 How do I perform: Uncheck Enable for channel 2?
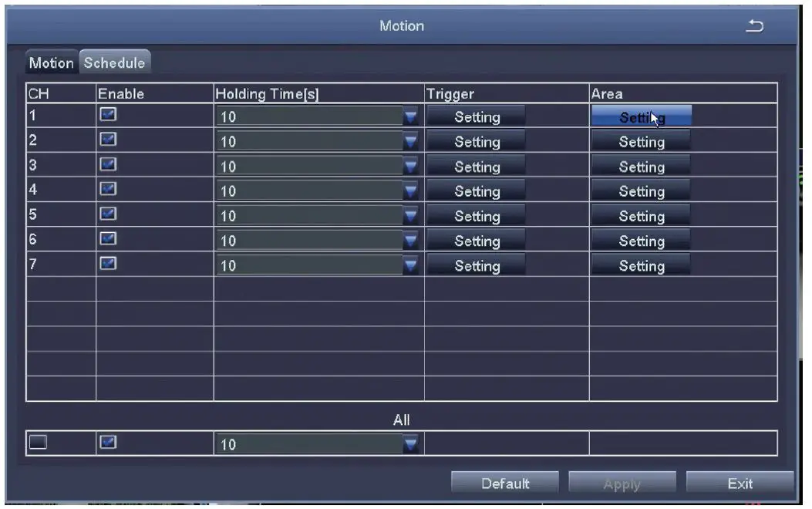pyautogui.click(x=108, y=140)
